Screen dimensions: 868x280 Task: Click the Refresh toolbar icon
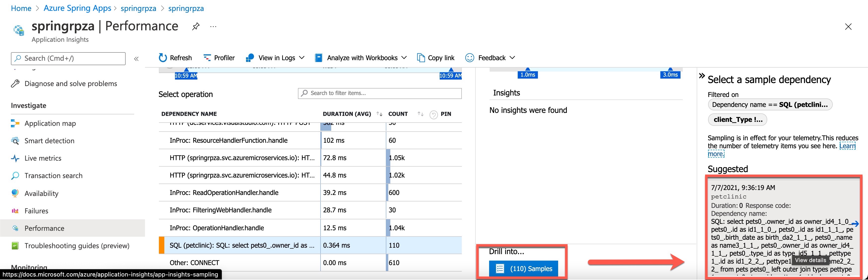coord(163,58)
